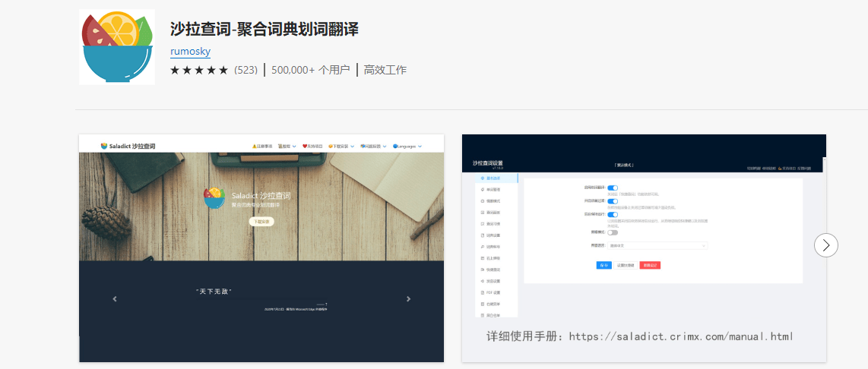Click the Saladict salad bowl extension logo
Screen dimensions: 868x369
coord(117,47)
